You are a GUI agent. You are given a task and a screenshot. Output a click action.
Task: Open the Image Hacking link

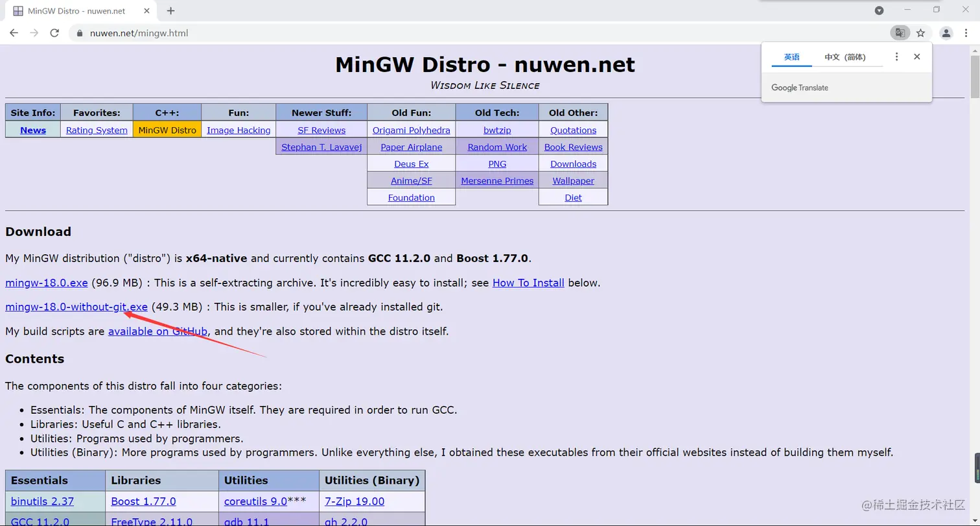click(239, 130)
